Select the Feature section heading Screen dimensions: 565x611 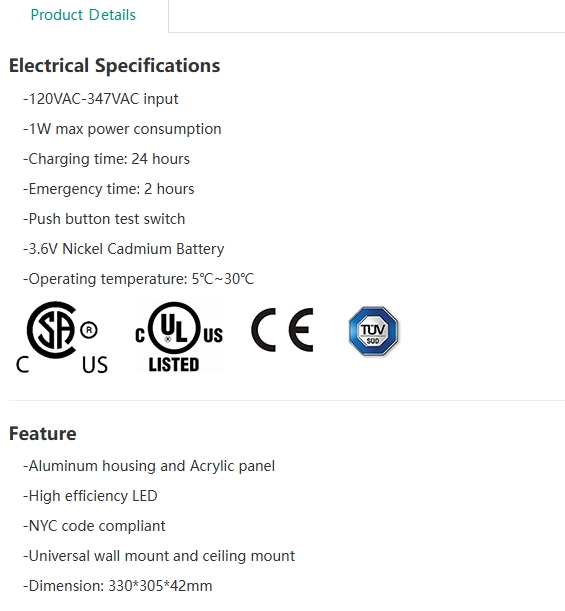[42, 434]
